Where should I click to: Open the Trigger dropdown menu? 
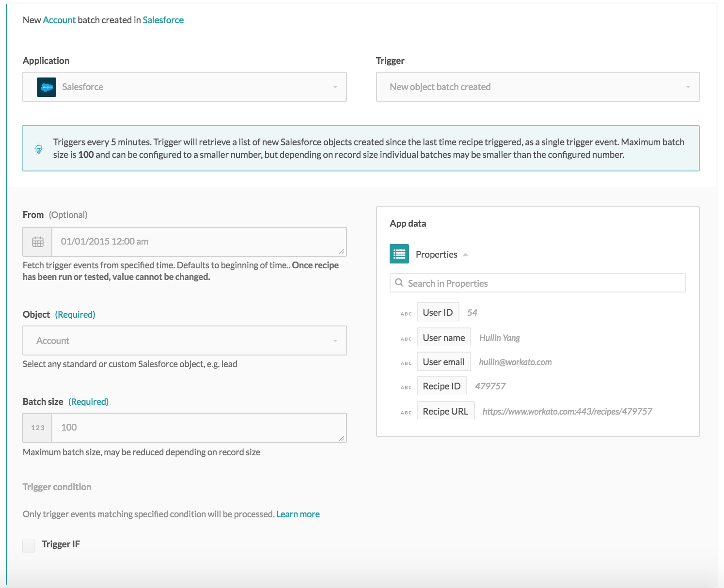537,87
